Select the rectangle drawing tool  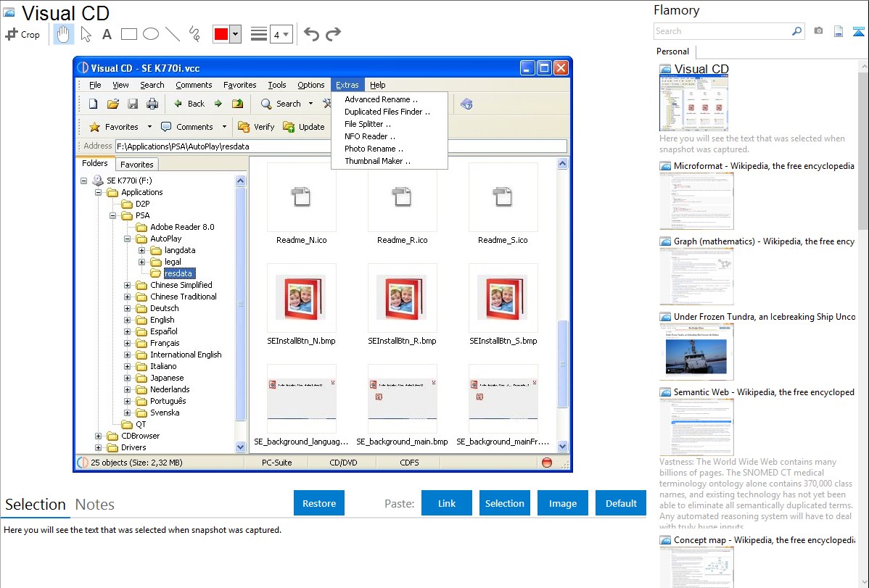tap(128, 34)
